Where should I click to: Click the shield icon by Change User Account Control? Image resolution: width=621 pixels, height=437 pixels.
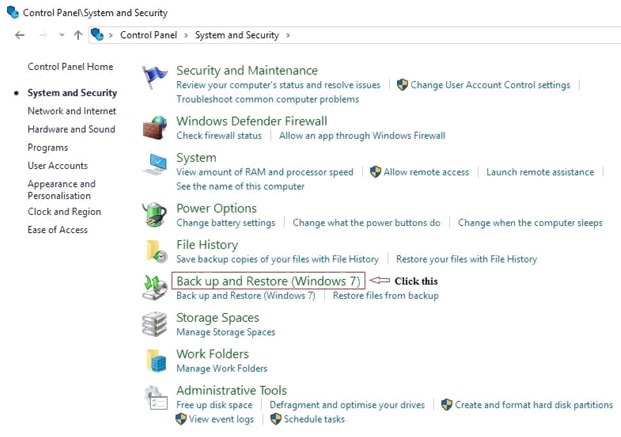(402, 84)
